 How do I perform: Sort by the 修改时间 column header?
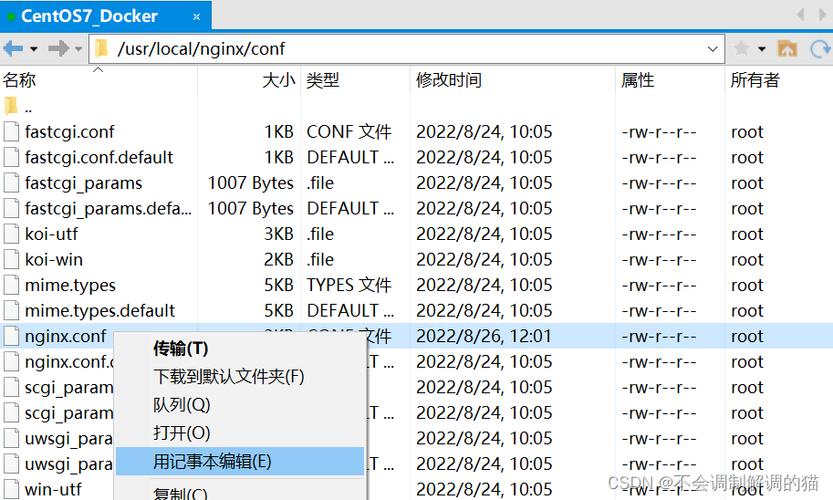pos(449,80)
